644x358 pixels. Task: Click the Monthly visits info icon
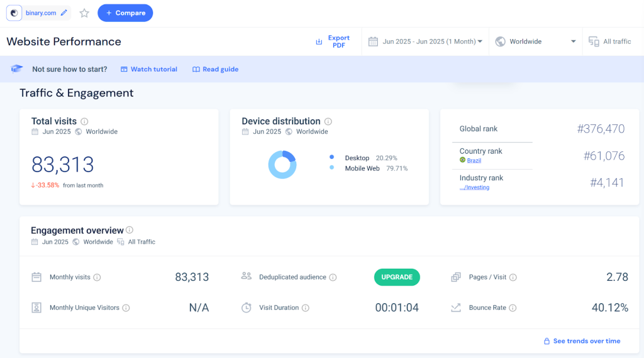pos(97,277)
